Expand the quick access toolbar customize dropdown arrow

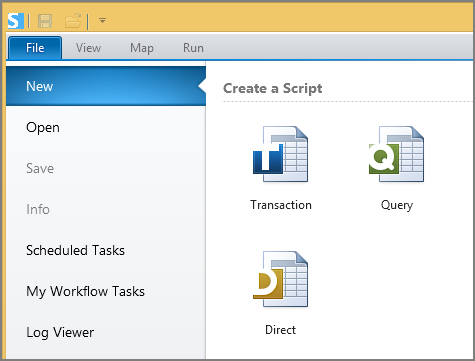point(102,21)
